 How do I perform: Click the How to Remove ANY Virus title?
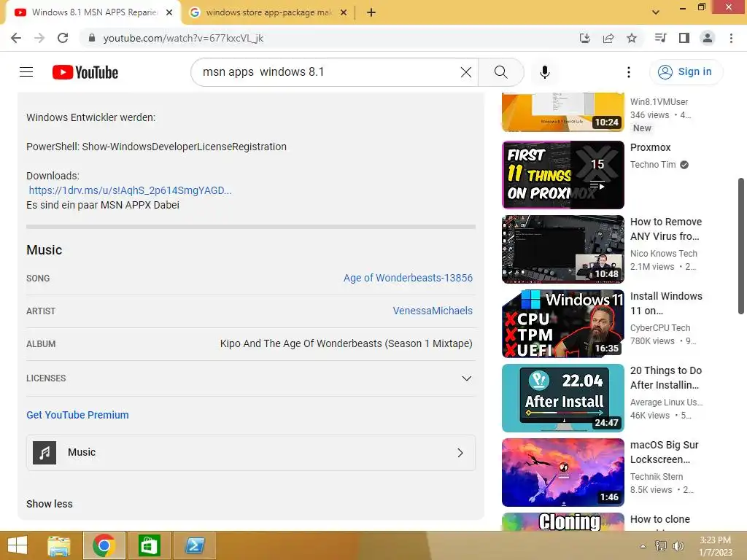[x=665, y=229]
